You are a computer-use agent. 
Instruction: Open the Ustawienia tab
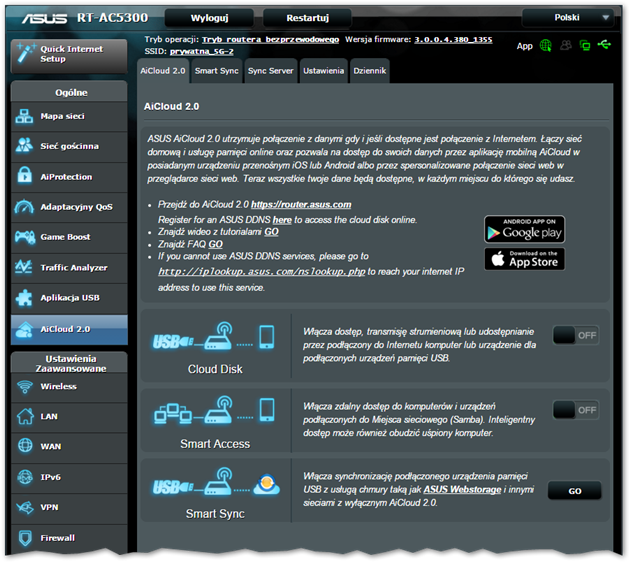point(323,71)
